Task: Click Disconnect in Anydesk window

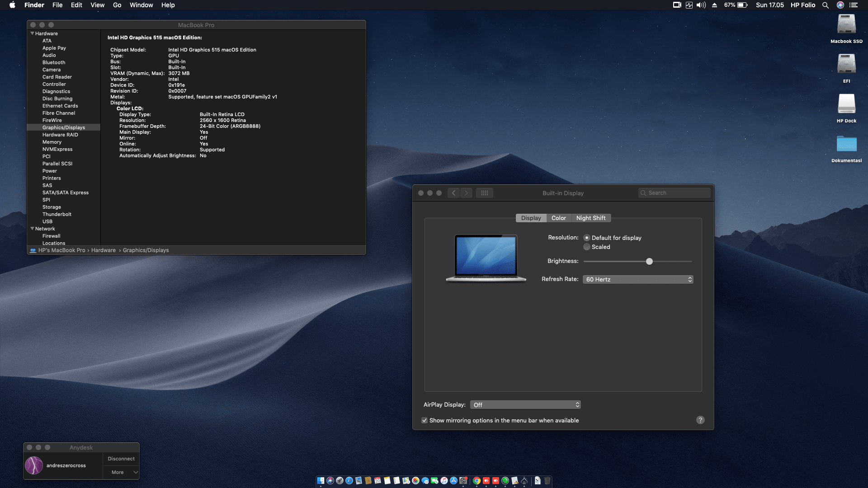Action: tap(121, 459)
